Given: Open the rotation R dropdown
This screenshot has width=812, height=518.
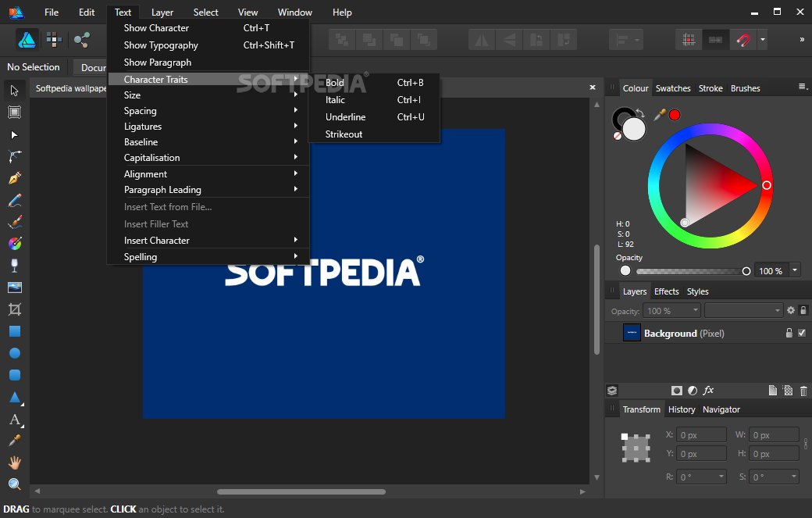Looking at the screenshot, I should (721, 477).
